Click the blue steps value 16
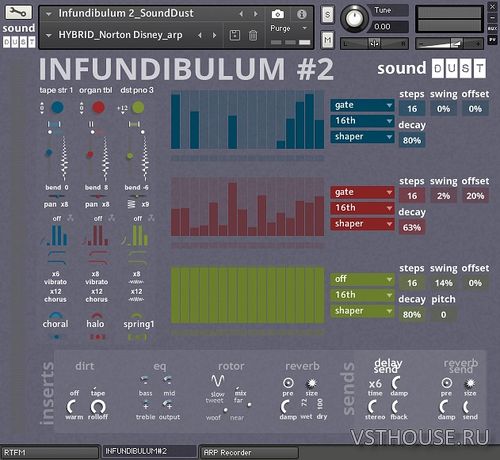This screenshot has height=460, width=500. pos(412,109)
